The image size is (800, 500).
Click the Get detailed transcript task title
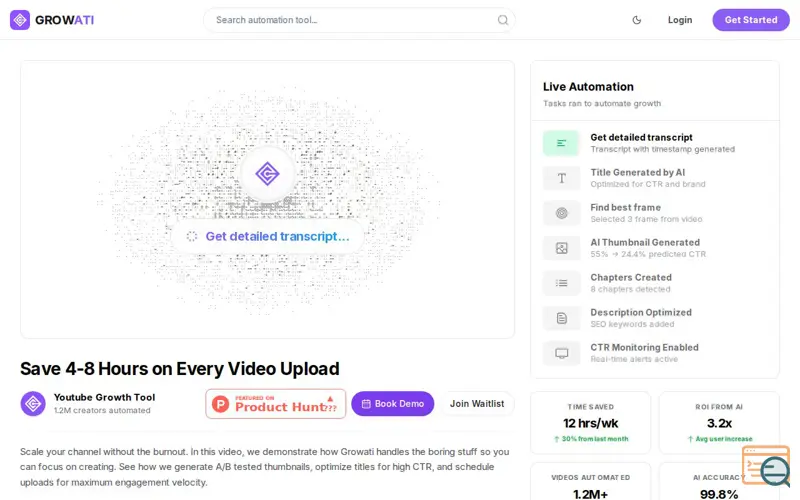[x=641, y=137]
